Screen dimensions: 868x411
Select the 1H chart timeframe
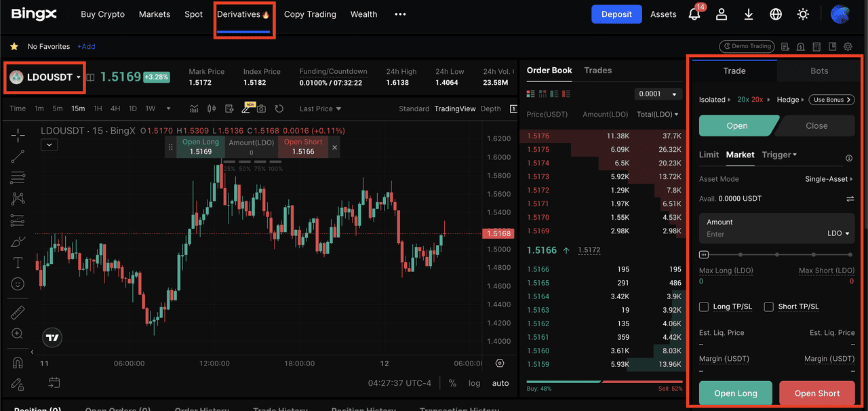98,109
